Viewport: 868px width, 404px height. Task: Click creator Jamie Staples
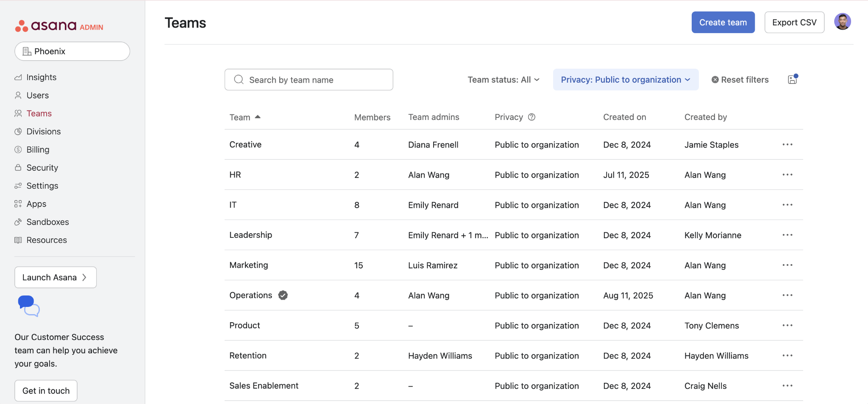(711, 145)
